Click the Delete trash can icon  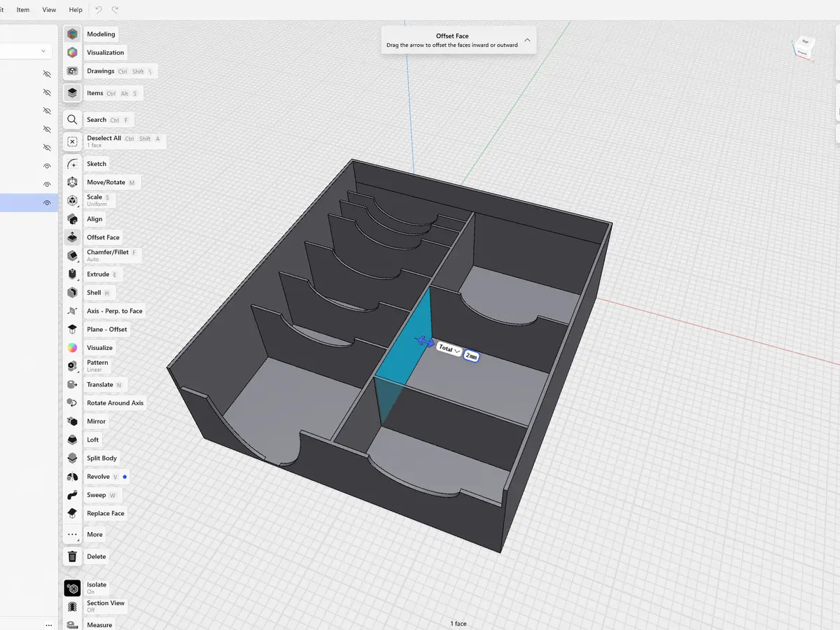[x=72, y=556]
